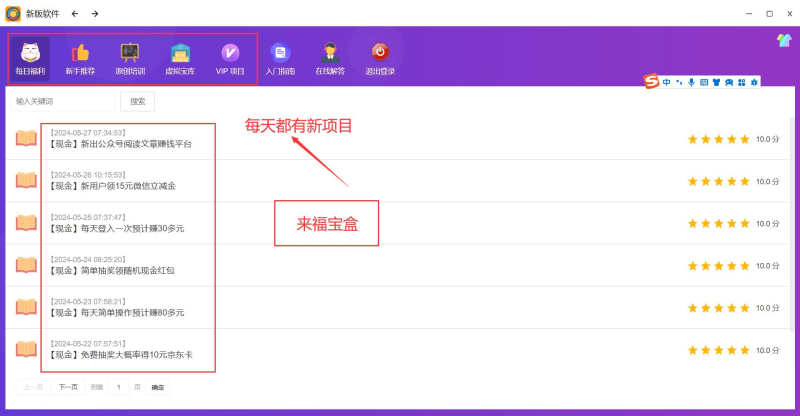Open the VIP 项目 section
The width and height of the screenshot is (800, 416).
point(230,59)
